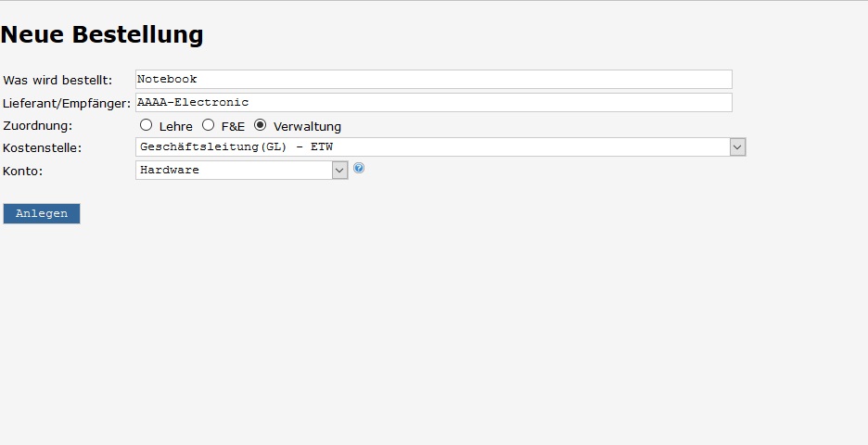Focus the AAAA-Electronic supplier field
The image size is (868, 445).
coord(434,102)
